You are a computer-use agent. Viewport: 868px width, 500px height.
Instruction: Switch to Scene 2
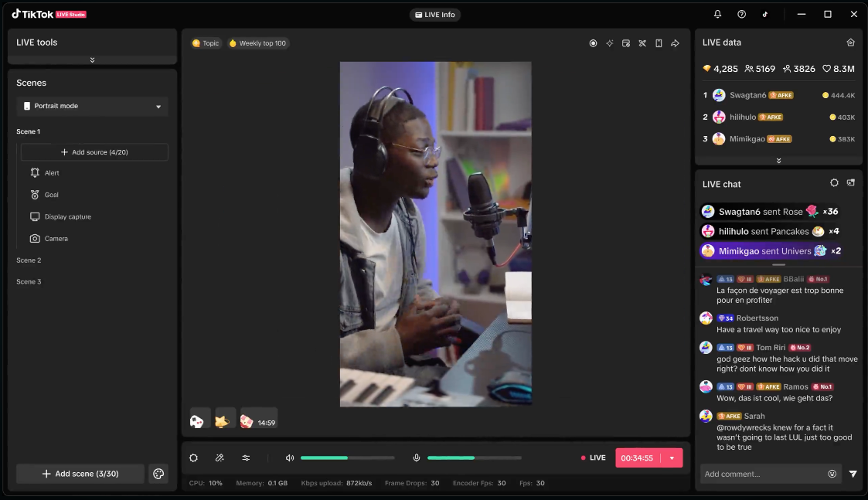29,260
